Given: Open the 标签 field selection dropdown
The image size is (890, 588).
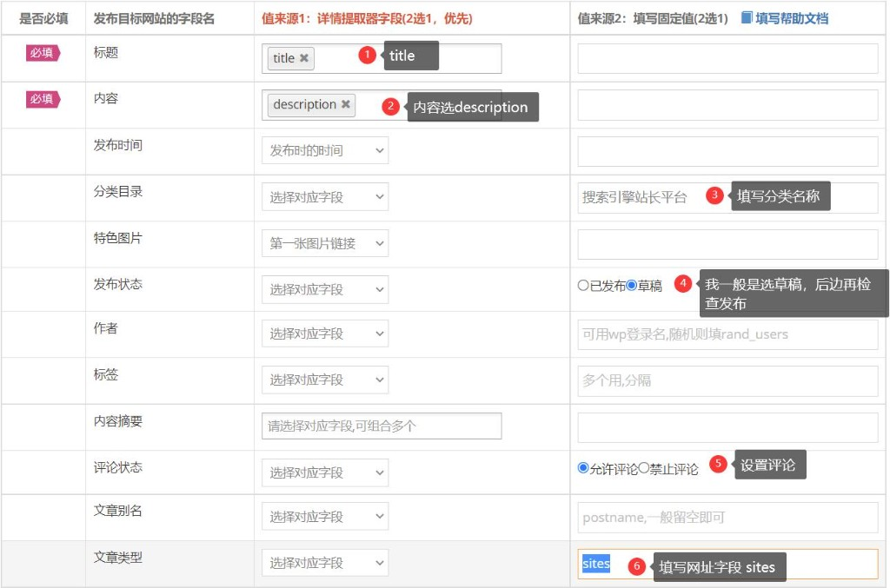Looking at the screenshot, I should (325, 380).
